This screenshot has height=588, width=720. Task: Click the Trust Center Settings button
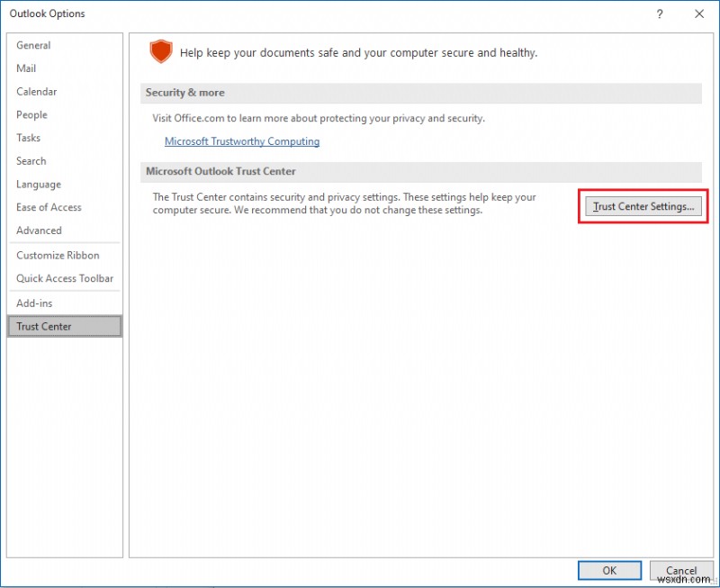(x=643, y=206)
